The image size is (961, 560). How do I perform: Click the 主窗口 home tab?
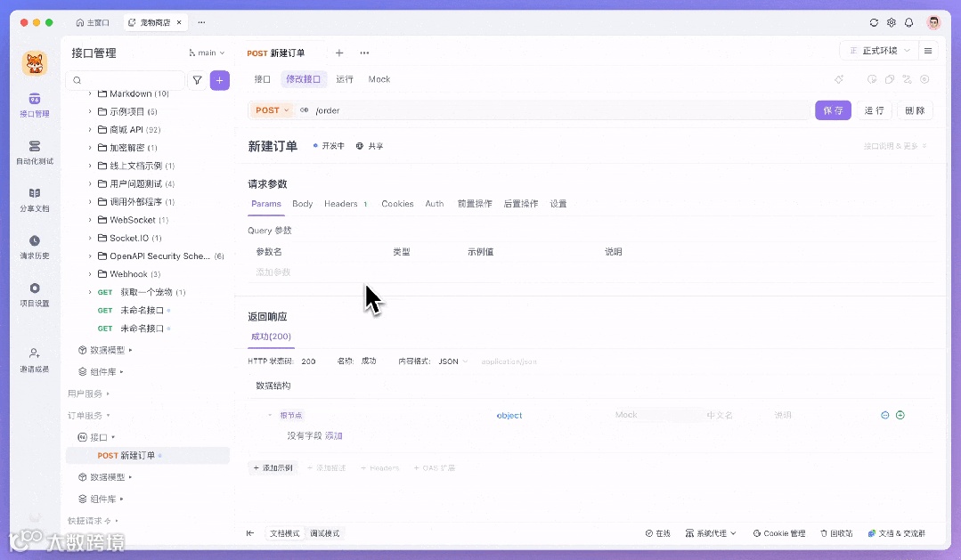pyautogui.click(x=93, y=22)
